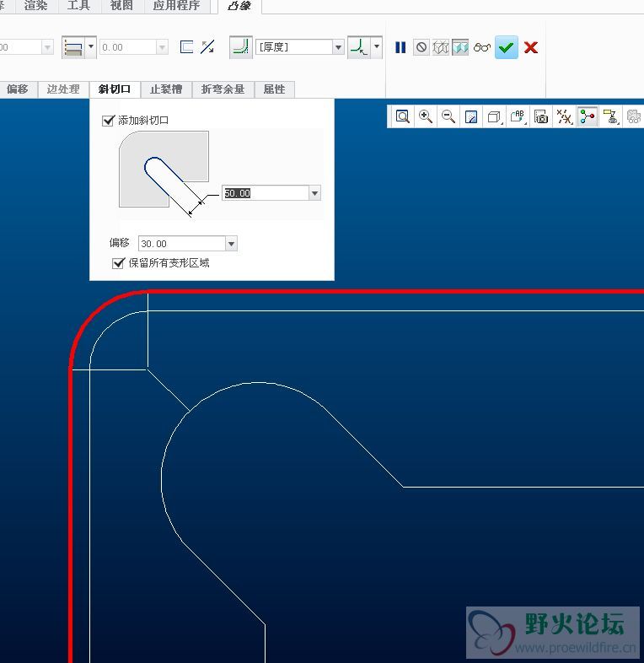Click the 属性 tab button
Image resolution: width=644 pixels, height=663 pixels.
coord(274,89)
